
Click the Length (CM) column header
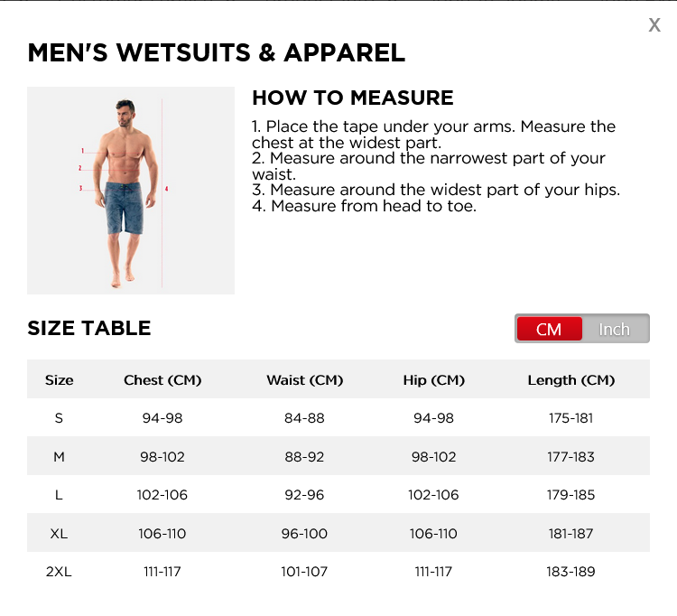click(x=570, y=380)
